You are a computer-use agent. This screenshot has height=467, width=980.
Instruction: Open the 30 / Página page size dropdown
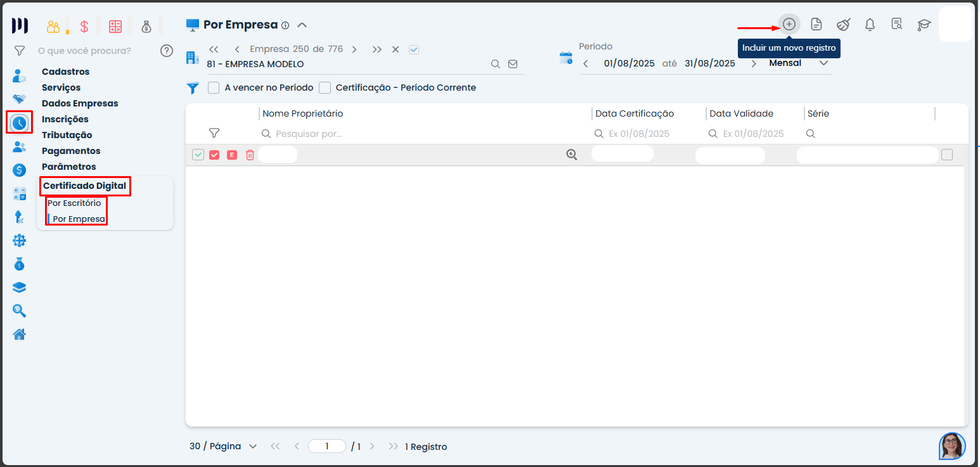pyautogui.click(x=223, y=446)
